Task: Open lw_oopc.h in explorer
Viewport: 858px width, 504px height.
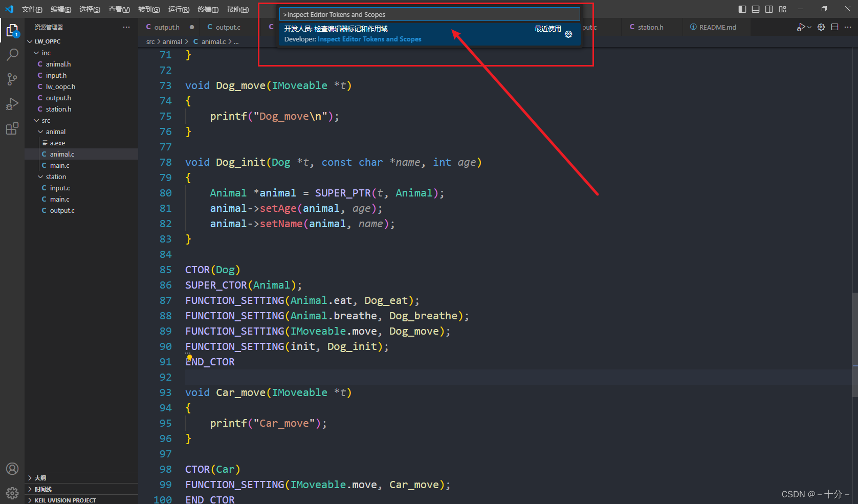Action: pos(82,86)
